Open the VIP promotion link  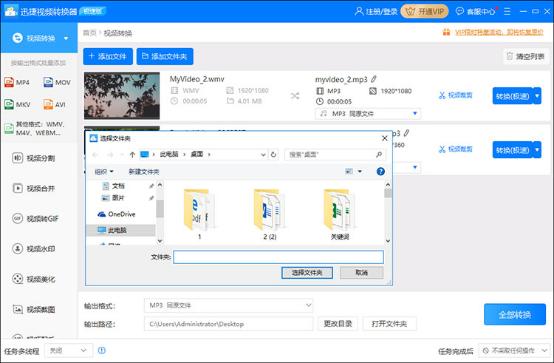(499, 33)
